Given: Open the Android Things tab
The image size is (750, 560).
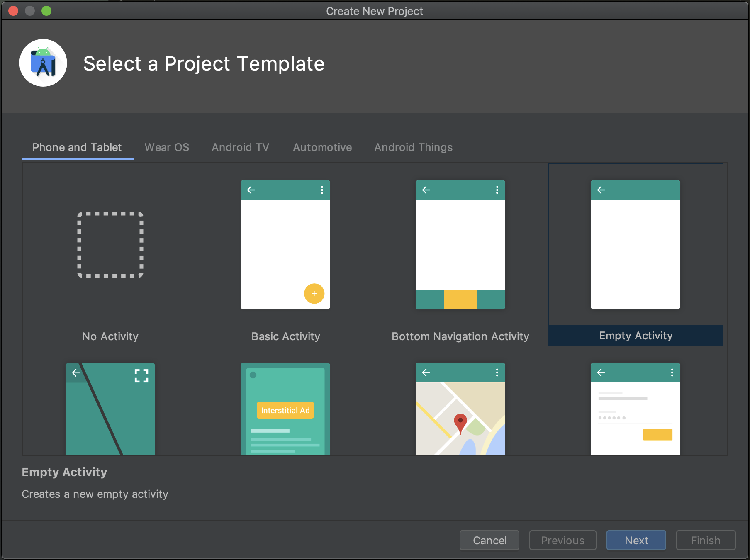Looking at the screenshot, I should (x=413, y=147).
